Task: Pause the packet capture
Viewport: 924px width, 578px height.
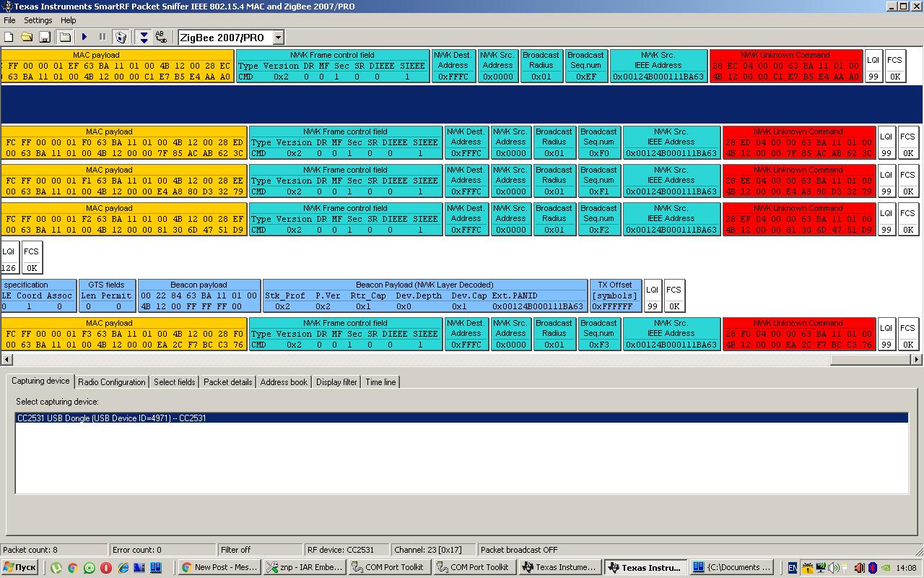Action: [x=103, y=37]
